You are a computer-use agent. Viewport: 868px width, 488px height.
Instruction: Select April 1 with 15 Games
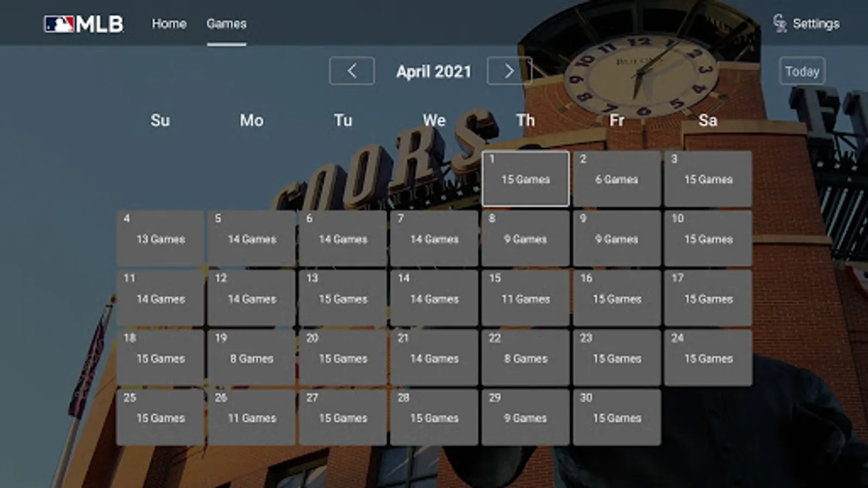526,179
